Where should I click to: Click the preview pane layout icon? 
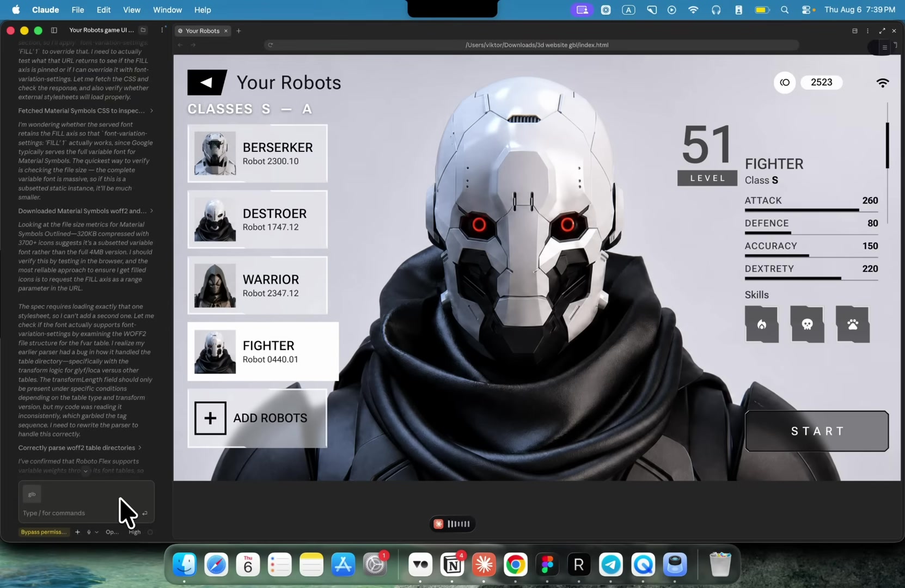click(855, 31)
